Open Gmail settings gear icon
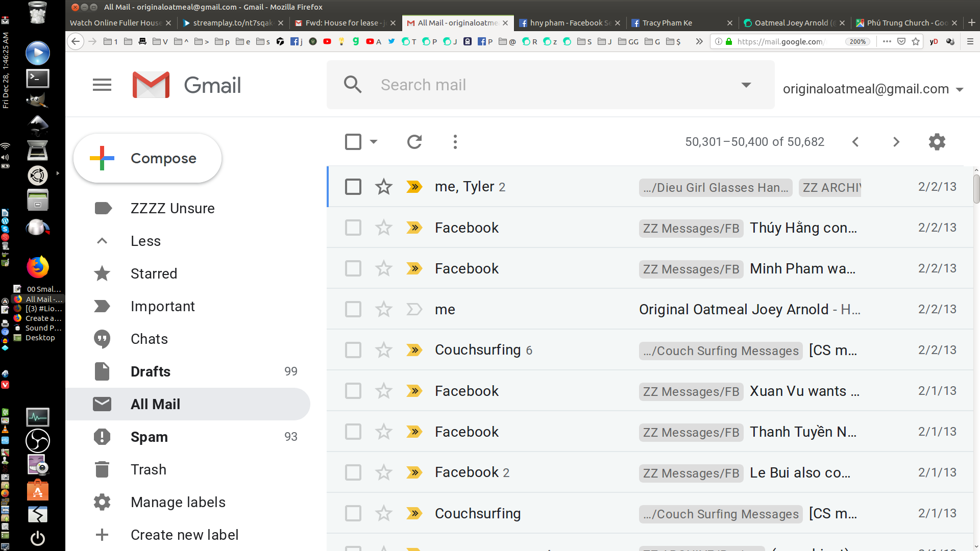980x551 pixels. tap(937, 142)
